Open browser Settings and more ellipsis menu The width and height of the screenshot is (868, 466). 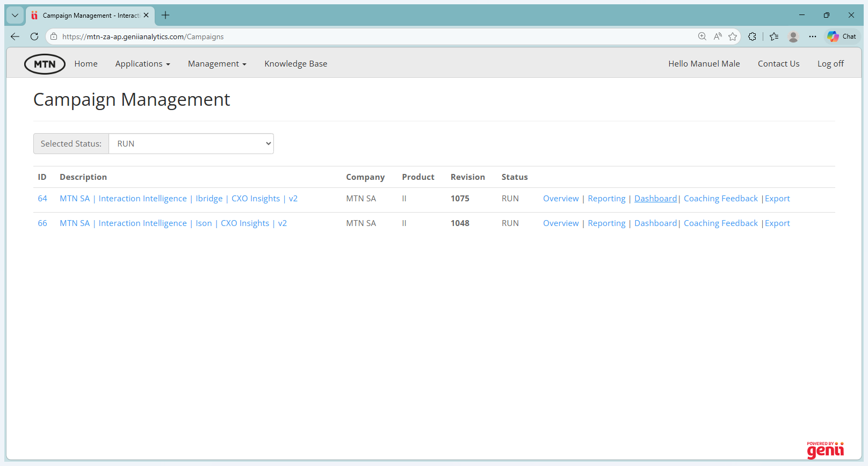point(813,37)
